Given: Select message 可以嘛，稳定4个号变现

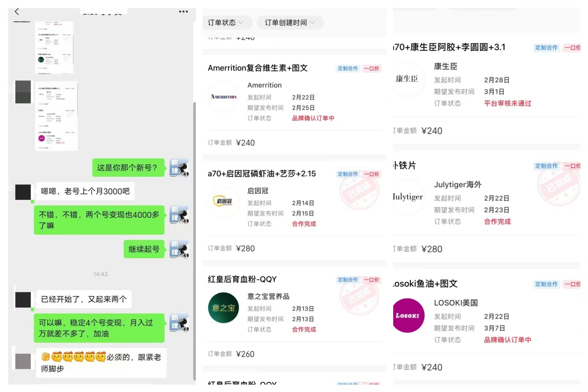Looking at the screenshot, I should [99, 328].
